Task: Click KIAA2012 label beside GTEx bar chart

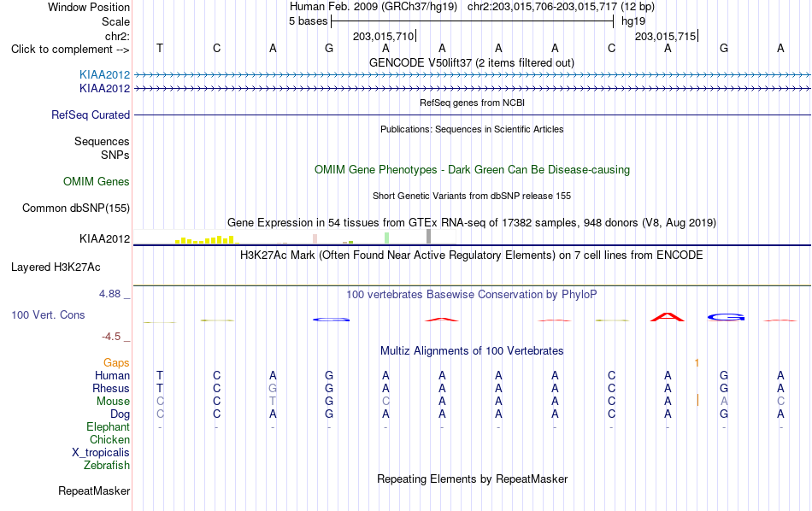Action: [104, 238]
